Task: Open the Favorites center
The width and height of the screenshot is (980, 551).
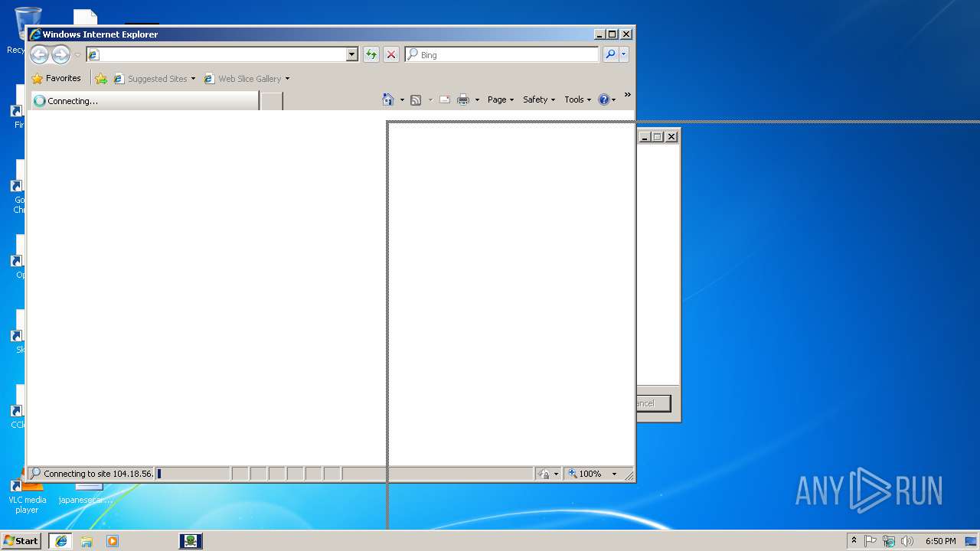Action: tap(56, 78)
